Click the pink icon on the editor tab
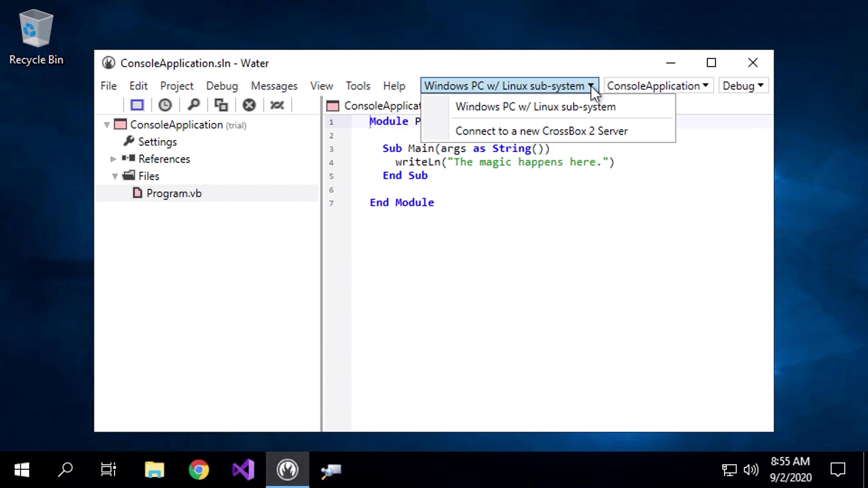 [x=333, y=106]
